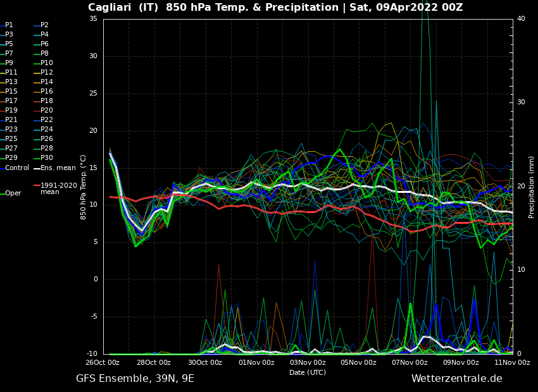538x392 pixels.
Task: Click the 11Nov 00z date tick
Action: pyautogui.click(x=511, y=363)
